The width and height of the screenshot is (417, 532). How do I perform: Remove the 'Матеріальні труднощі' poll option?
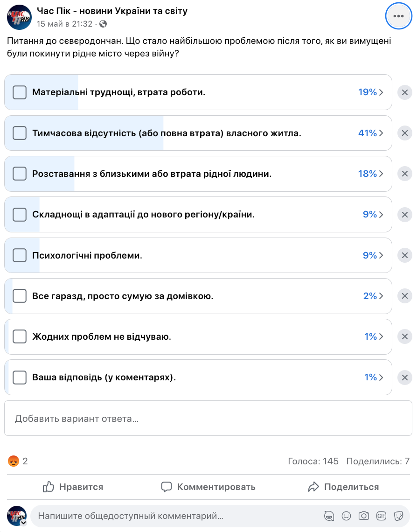404,92
